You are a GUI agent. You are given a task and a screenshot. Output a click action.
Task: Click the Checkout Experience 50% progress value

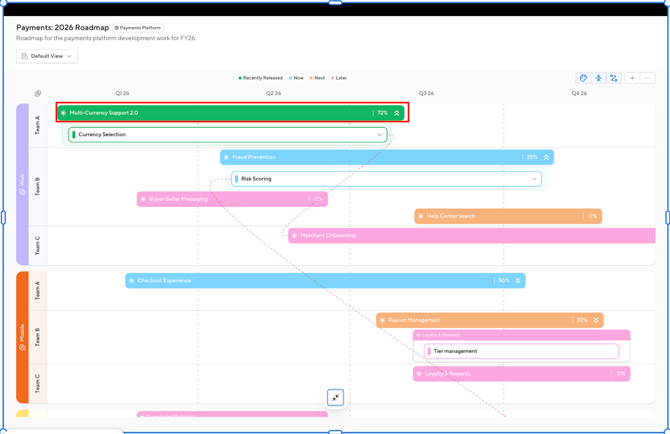(x=504, y=281)
